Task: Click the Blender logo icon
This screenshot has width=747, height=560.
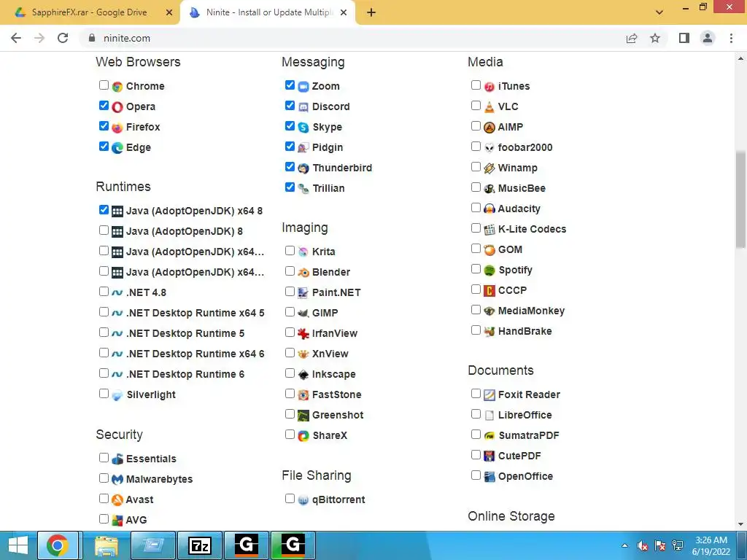Action: tap(303, 273)
